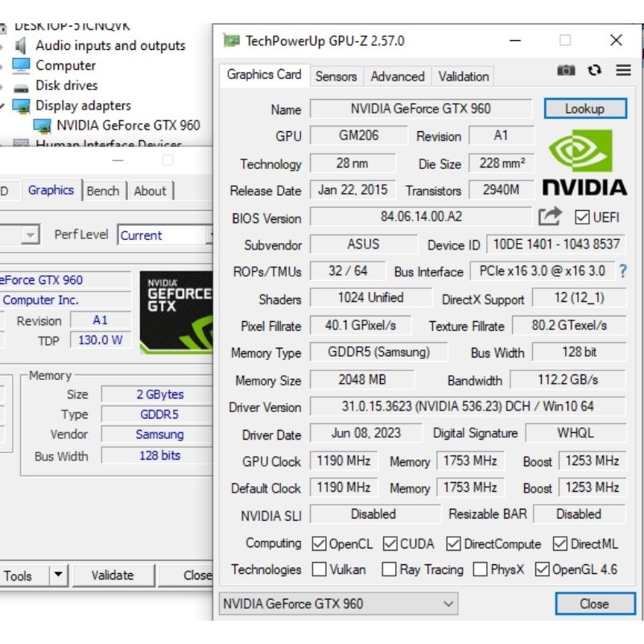Viewport: 644px width, 644px height.
Task: Toggle the Ray Tracing checkbox
Action: click(389, 570)
